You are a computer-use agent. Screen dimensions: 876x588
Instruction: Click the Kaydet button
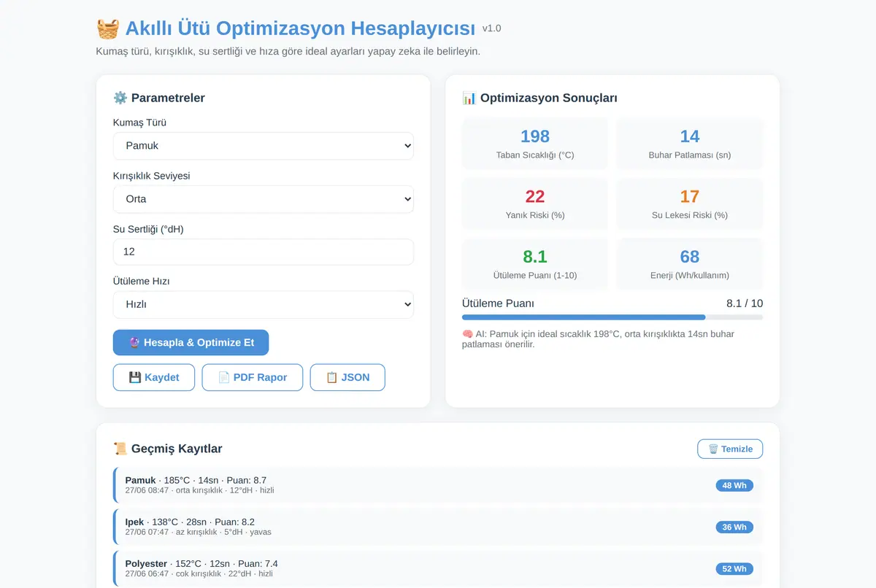pos(154,377)
